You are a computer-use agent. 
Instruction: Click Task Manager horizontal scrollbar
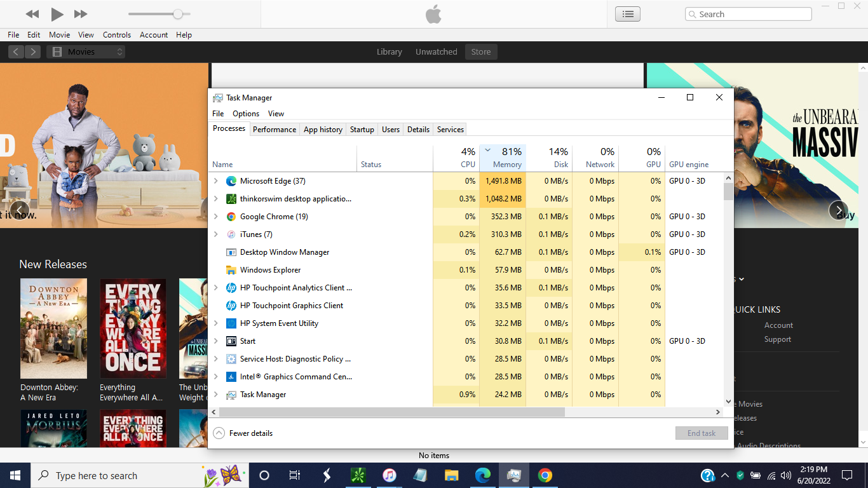(391, 412)
